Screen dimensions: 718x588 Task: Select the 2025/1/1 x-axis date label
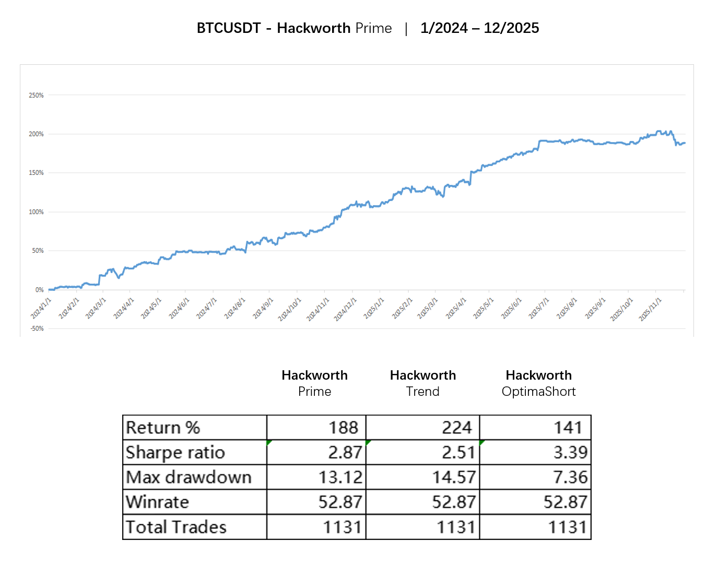374,308
